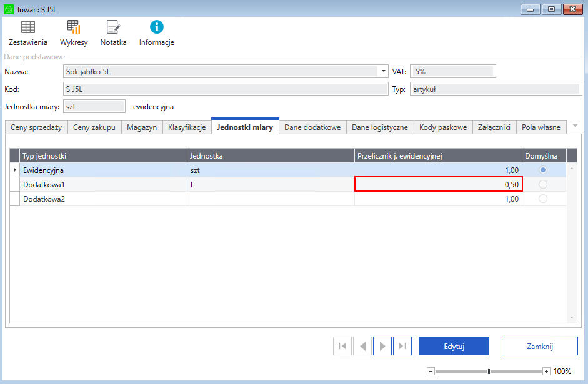Screen dimensions: 588x384
Task: Jump to the last record
Action: pyautogui.click(x=402, y=346)
